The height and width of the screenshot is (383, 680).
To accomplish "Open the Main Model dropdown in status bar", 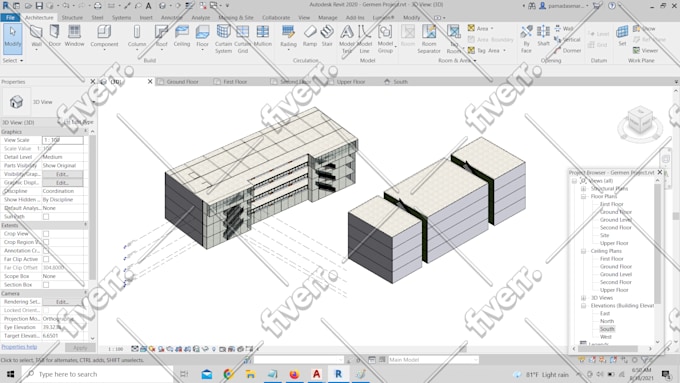I will tap(433, 360).
